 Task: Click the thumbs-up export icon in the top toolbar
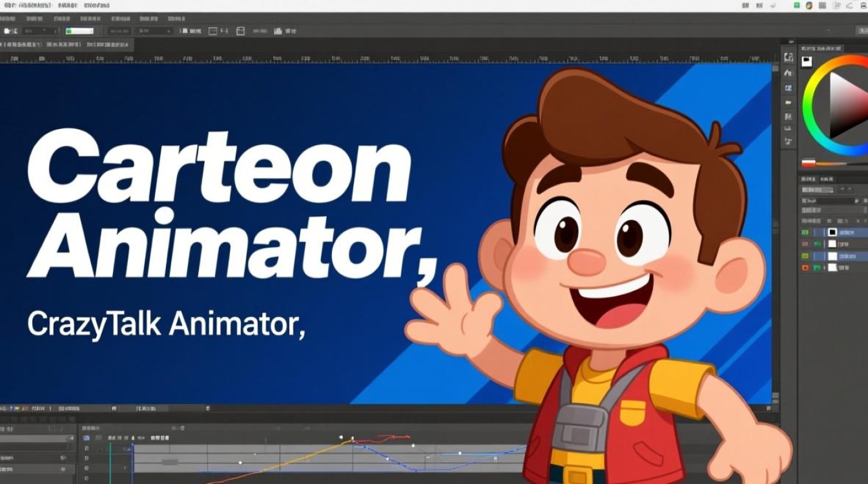point(276,30)
